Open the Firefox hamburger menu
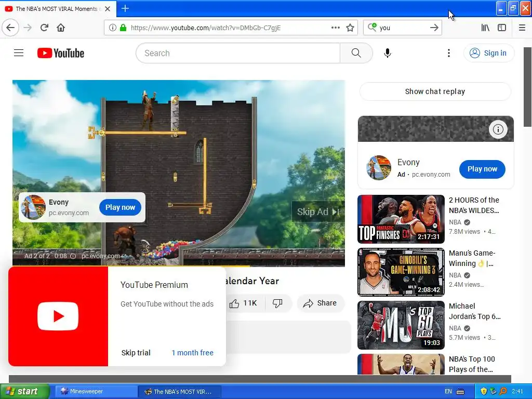The height and width of the screenshot is (399, 532). [x=522, y=28]
